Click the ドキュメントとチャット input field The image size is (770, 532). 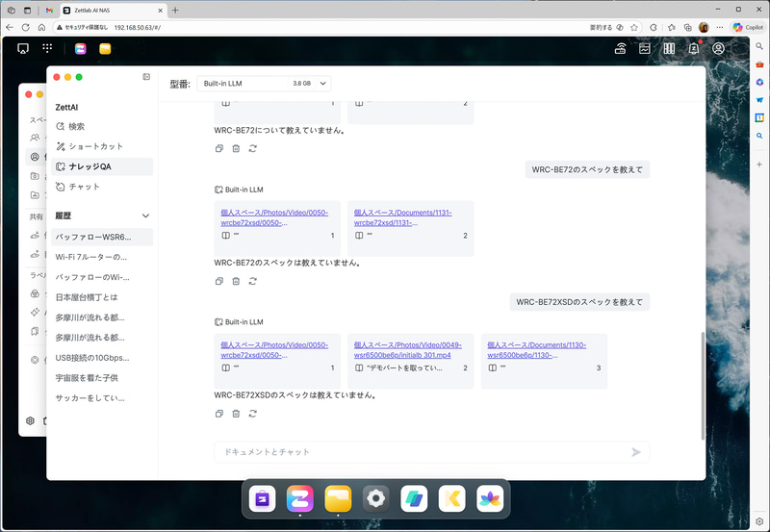431,452
